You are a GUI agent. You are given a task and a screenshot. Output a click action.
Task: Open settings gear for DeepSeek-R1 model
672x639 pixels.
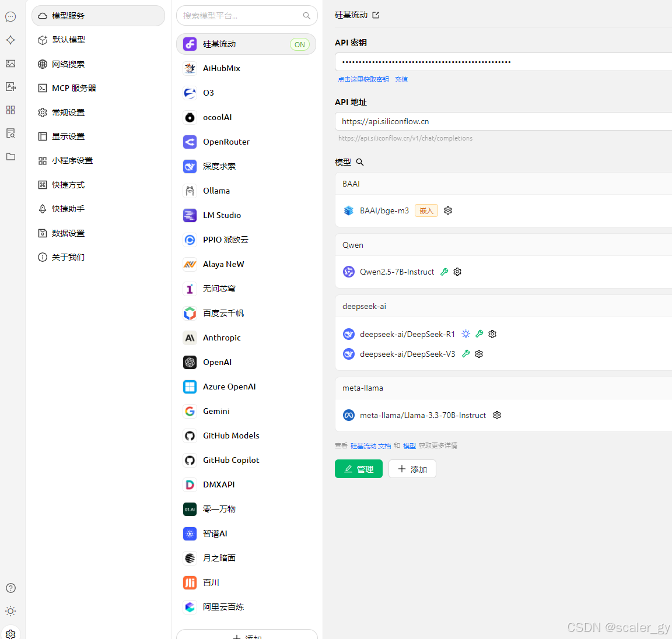(492, 334)
